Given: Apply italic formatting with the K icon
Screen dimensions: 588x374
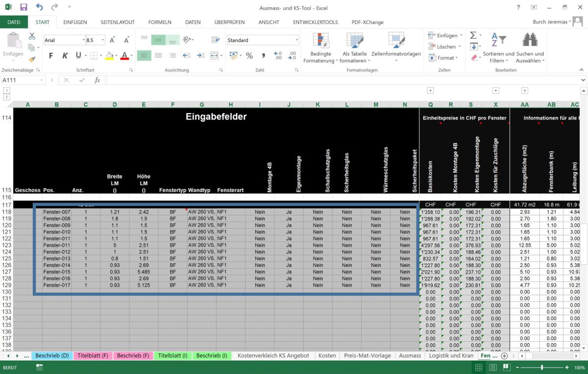Looking at the screenshot, I should [64, 55].
